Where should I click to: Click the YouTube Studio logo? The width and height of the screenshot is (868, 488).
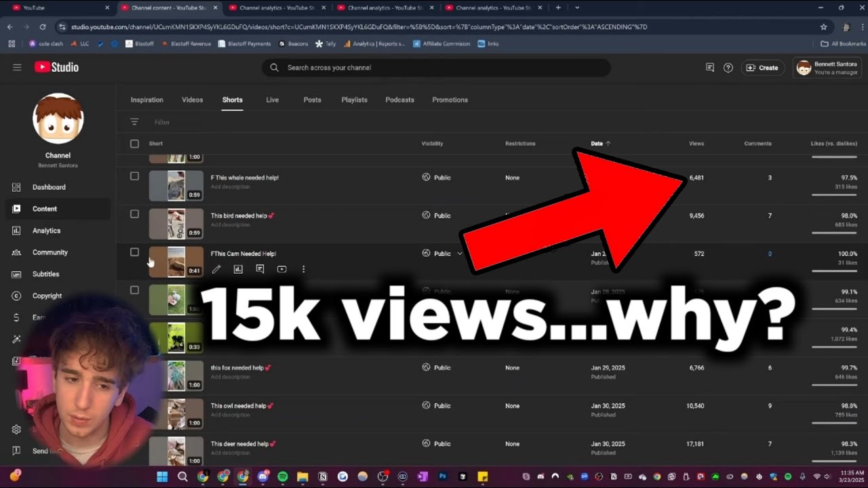click(x=57, y=67)
